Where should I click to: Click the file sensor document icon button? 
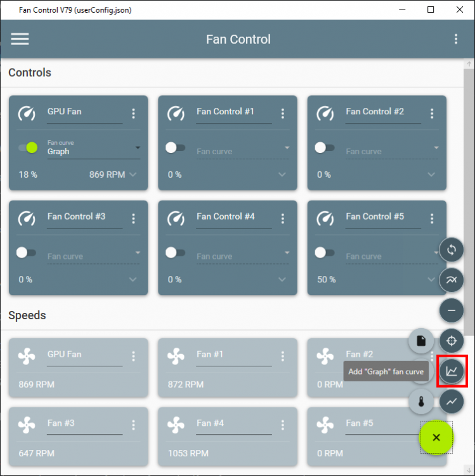(x=420, y=341)
